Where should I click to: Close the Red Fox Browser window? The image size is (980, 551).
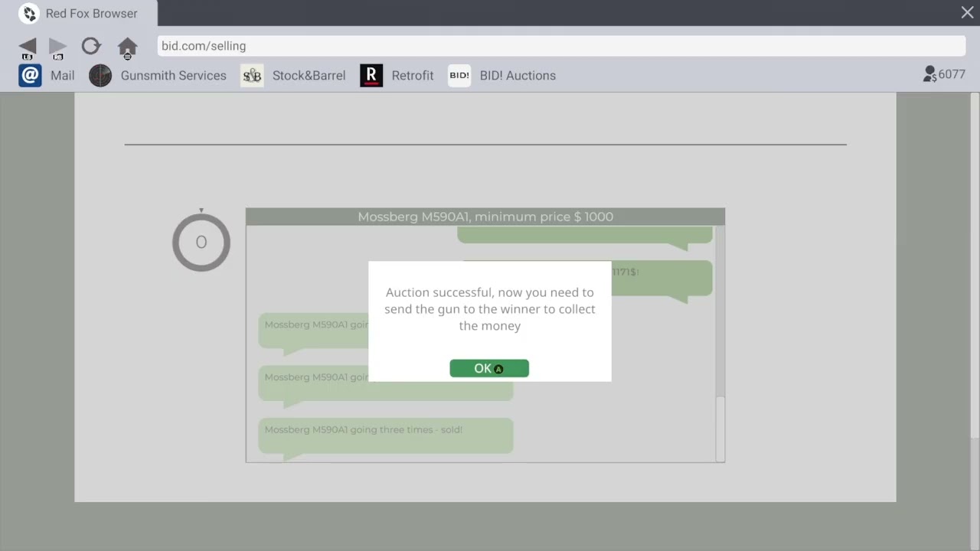tap(967, 12)
